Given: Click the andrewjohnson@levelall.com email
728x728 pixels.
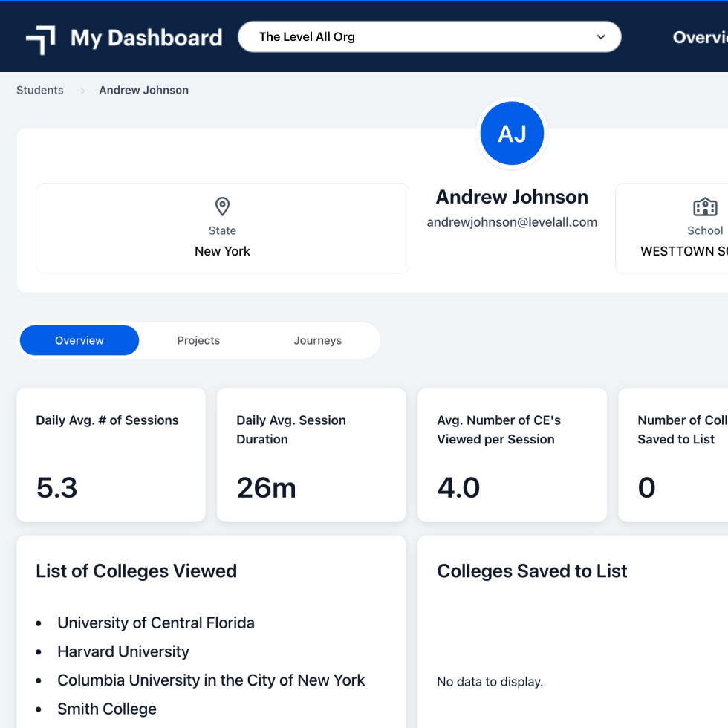Looking at the screenshot, I should tap(512, 222).
